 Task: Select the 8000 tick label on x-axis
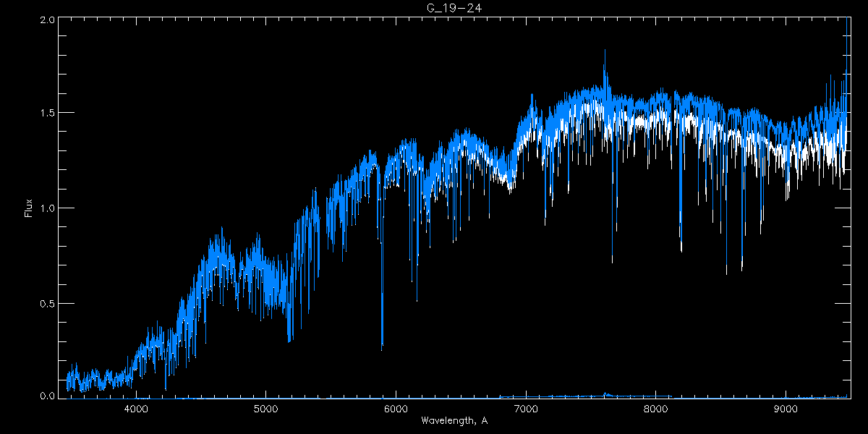(655, 409)
